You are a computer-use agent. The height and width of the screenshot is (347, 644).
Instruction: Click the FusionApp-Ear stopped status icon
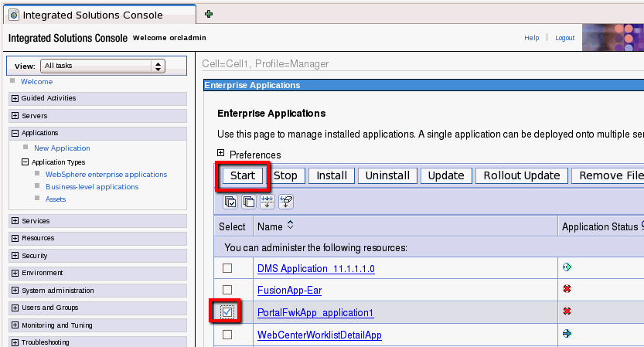click(x=567, y=289)
